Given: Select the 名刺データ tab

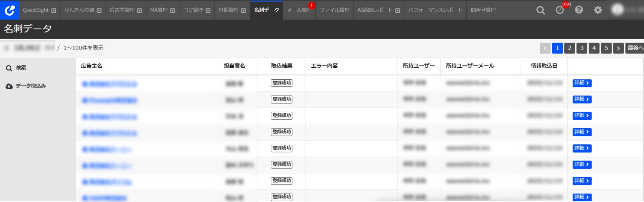Looking at the screenshot, I should coord(266,10).
